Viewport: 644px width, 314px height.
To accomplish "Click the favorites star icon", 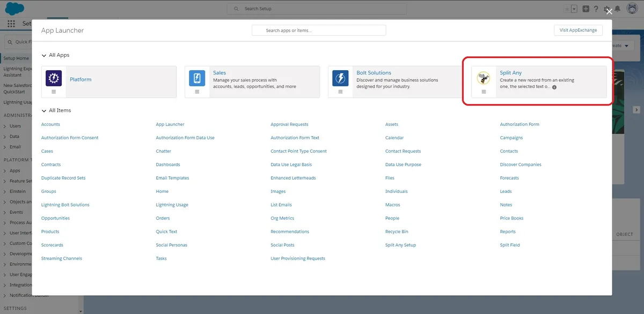I will click(x=567, y=9).
